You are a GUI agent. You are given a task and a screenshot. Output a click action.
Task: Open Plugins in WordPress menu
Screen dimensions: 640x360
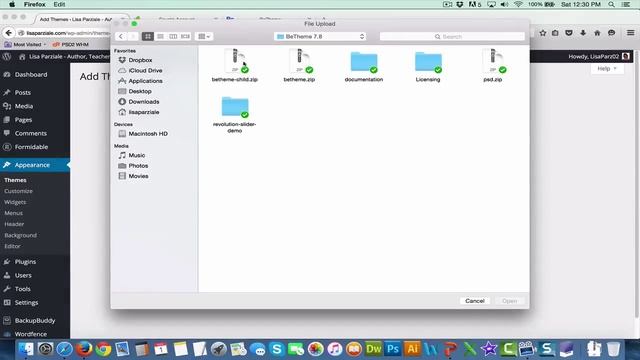point(25,262)
